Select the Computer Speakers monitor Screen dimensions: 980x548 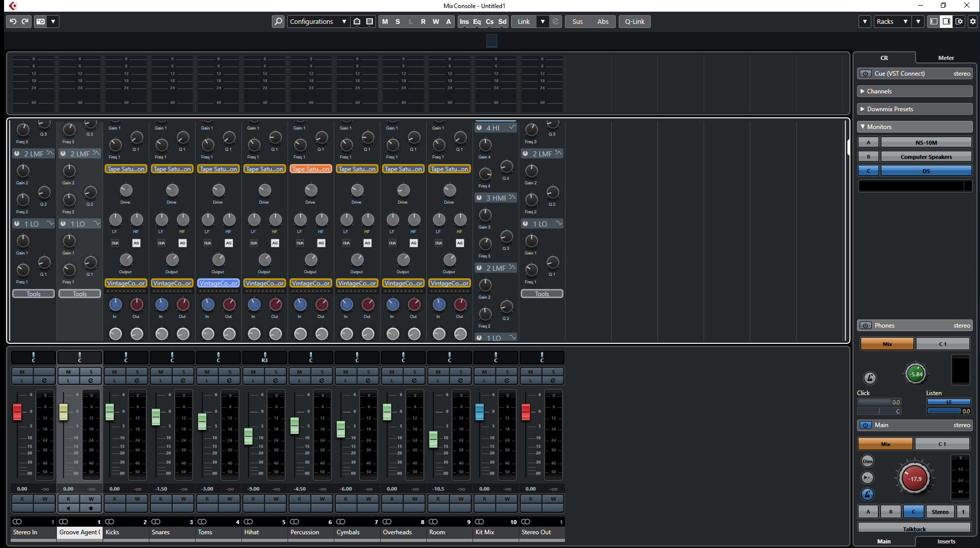pos(926,157)
